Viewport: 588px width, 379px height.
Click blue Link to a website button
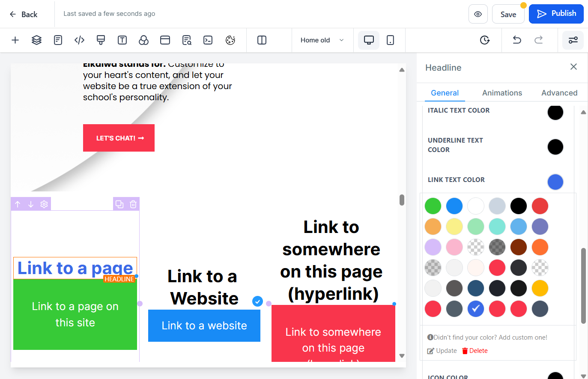[x=204, y=325]
